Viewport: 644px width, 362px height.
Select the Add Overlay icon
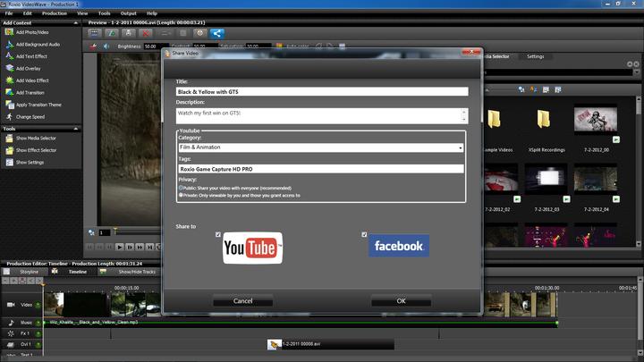tap(9, 69)
